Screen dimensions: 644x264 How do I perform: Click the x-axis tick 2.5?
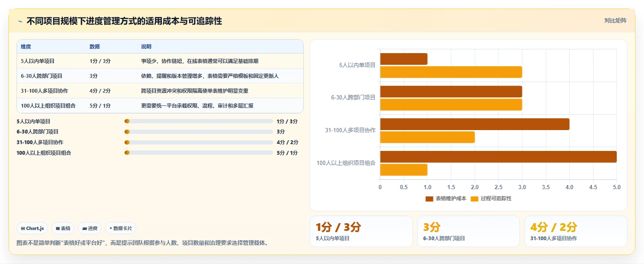(498, 187)
